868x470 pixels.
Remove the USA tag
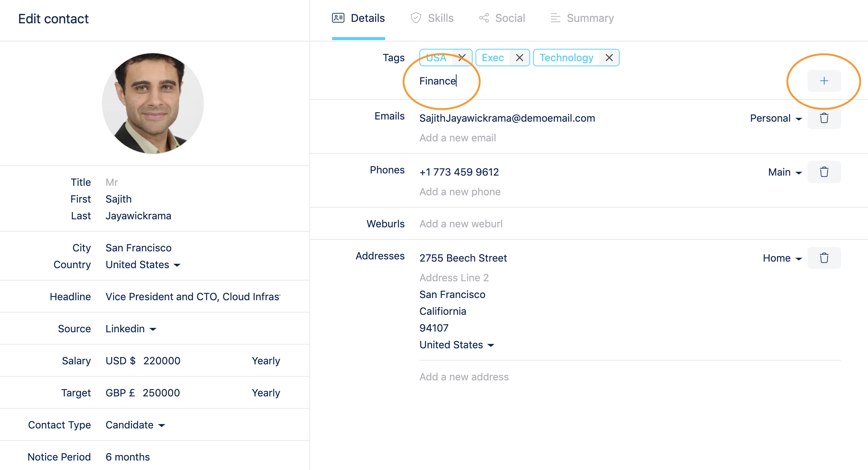click(x=462, y=58)
